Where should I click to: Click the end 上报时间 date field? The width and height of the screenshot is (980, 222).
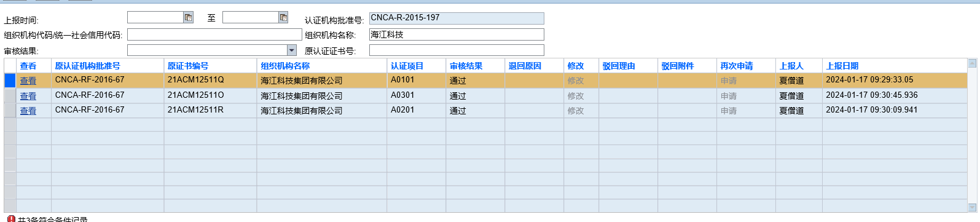251,18
